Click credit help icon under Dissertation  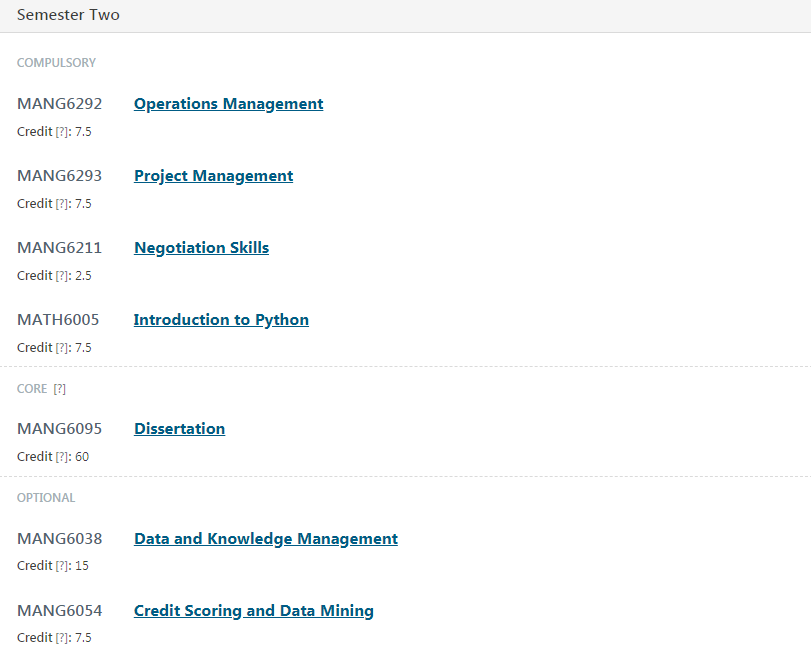coord(62,457)
